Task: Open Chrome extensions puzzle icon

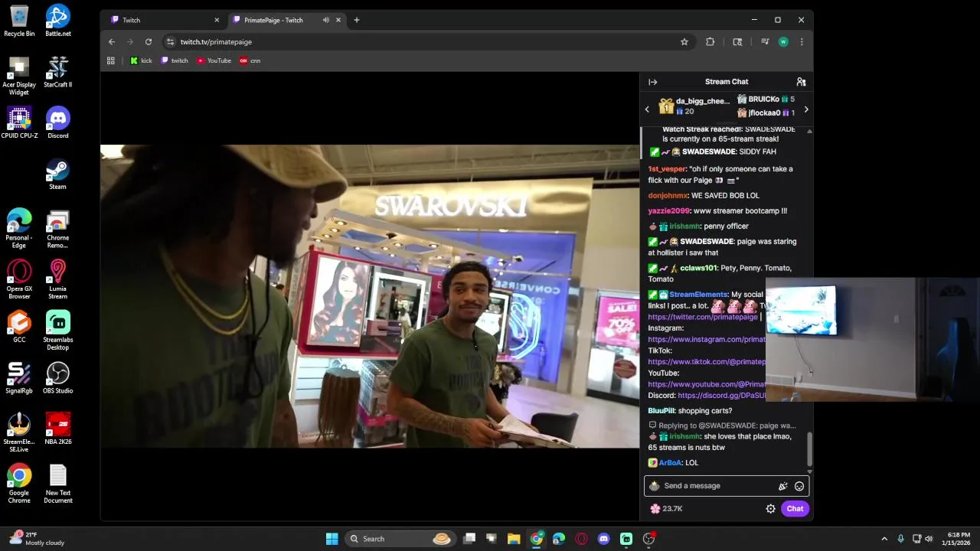Action: click(710, 42)
